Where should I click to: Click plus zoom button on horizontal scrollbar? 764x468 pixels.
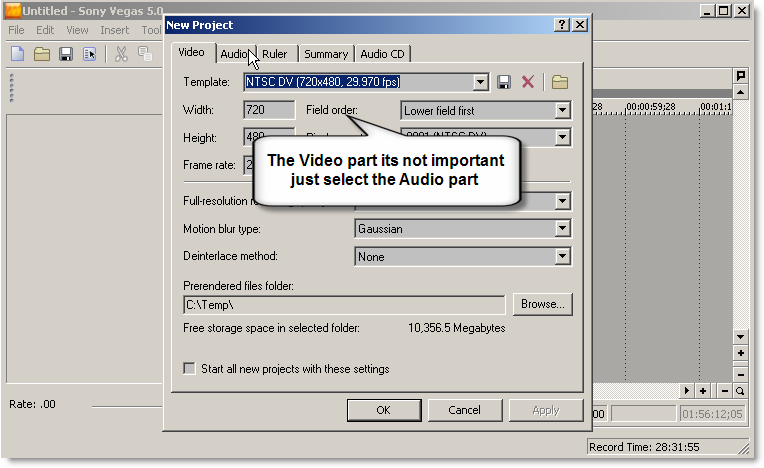pyautogui.click(x=703, y=391)
